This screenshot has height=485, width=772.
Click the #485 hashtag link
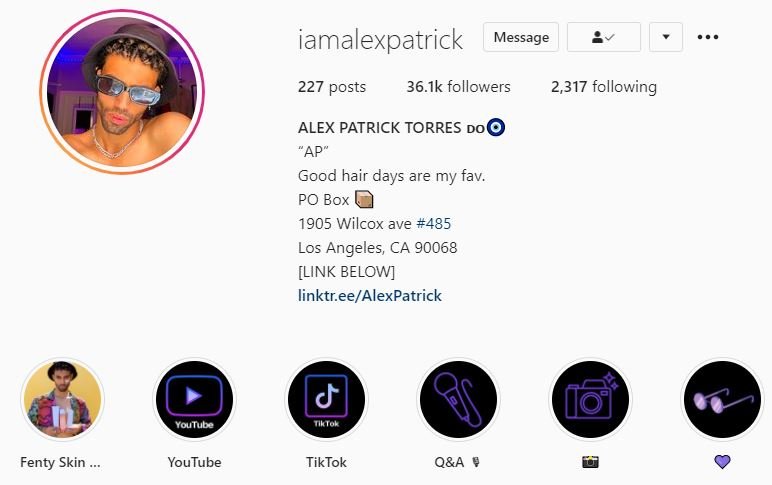(x=433, y=224)
